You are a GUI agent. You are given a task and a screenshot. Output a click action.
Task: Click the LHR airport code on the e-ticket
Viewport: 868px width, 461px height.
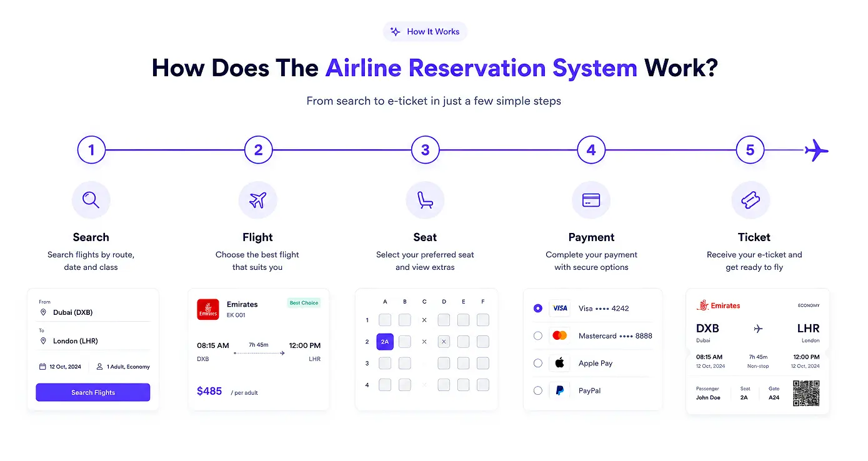coord(808,329)
